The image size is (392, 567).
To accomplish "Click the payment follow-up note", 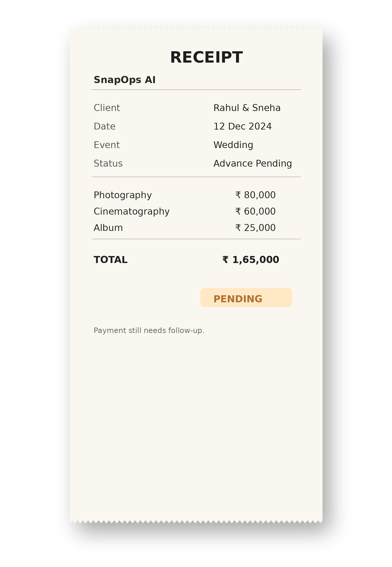I will (x=149, y=331).
